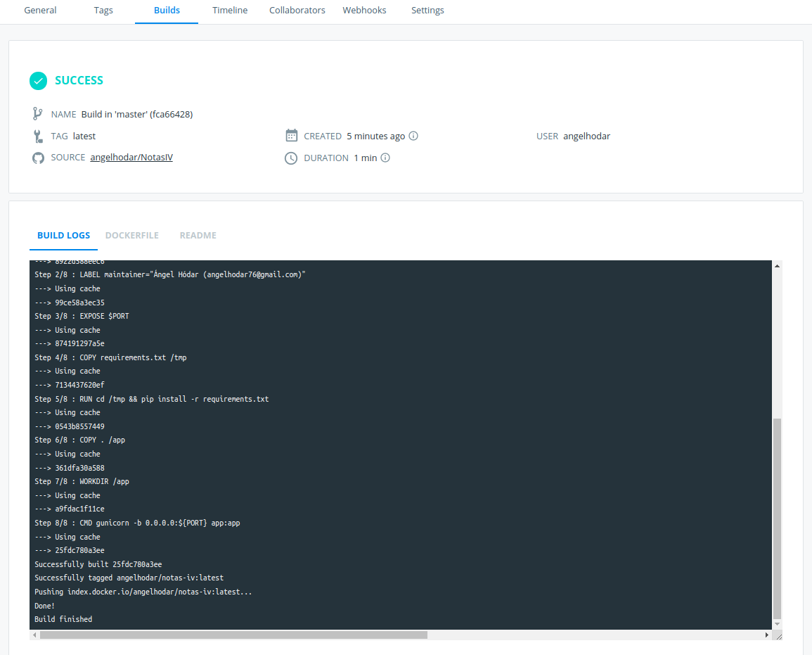Click the user name 'angelhodar'
Screen dimensions: 812x655
(587, 136)
